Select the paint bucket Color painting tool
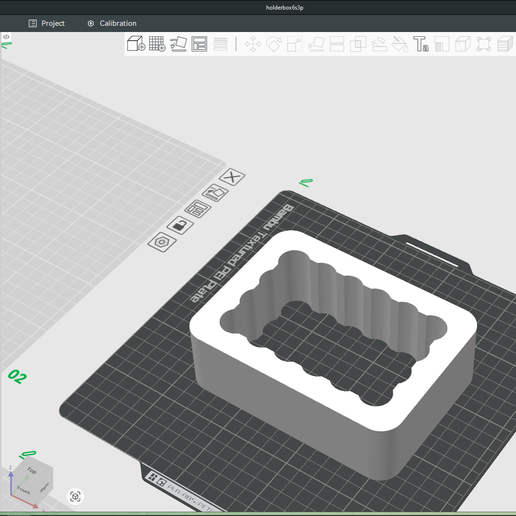Viewport: 516px width, 516px height. (x=400, y=44)
